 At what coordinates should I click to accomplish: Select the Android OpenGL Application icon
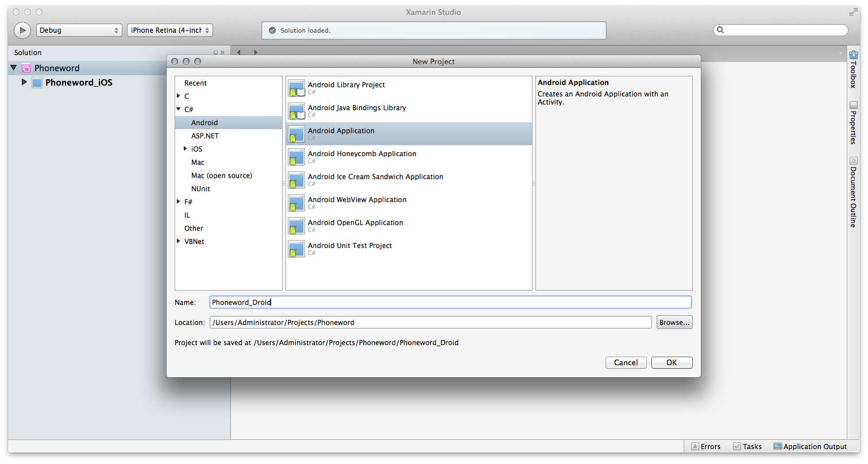click(x=296, y=226)
